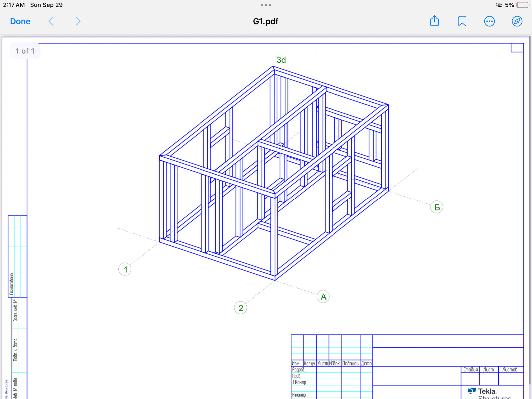The image size is (532, 399).
Task: Open the Share sheet icon
Action: coord(434,21)
